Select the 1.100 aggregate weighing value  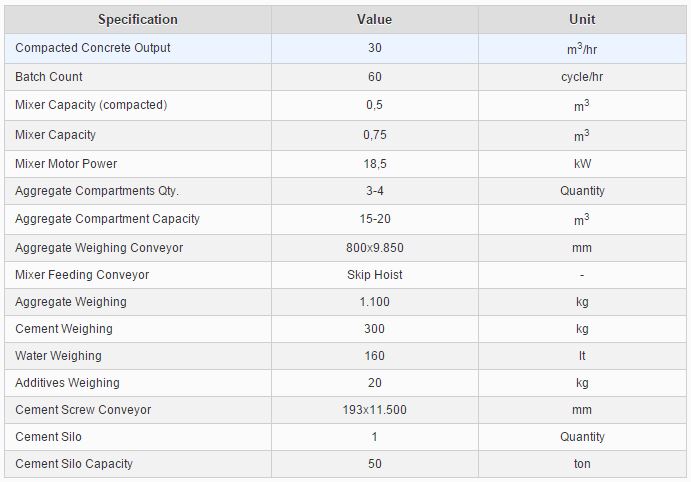374,302
